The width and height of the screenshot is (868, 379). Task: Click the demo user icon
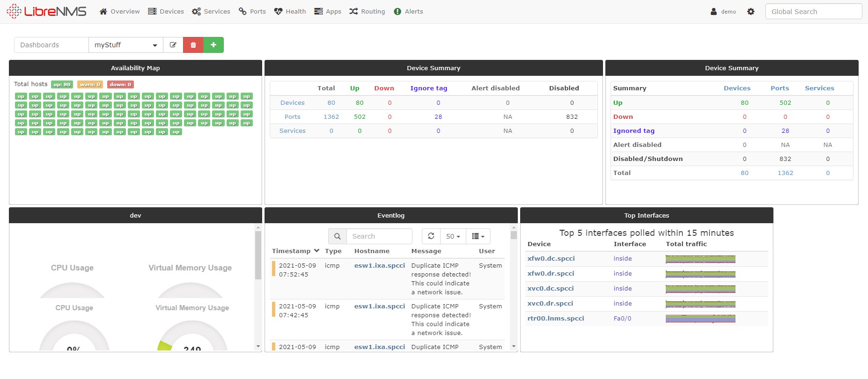714,12
